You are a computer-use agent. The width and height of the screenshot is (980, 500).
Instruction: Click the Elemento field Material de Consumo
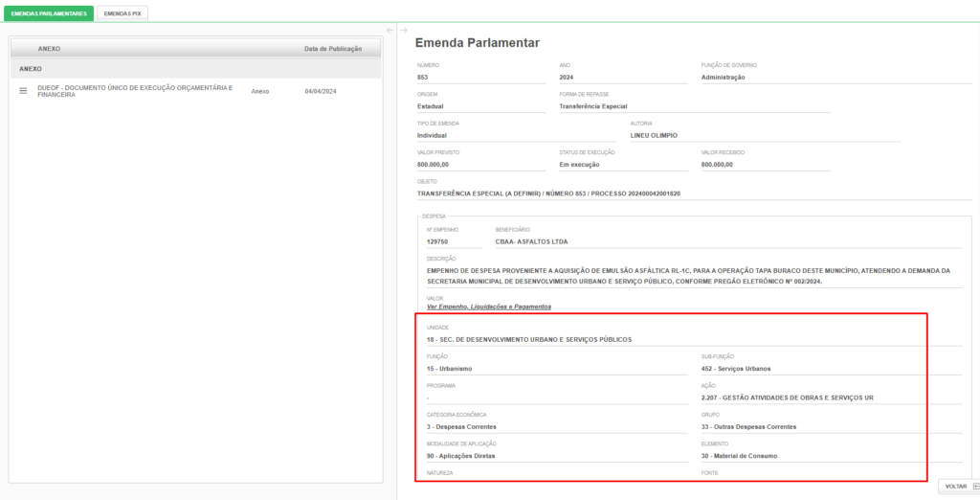[831, 456]
